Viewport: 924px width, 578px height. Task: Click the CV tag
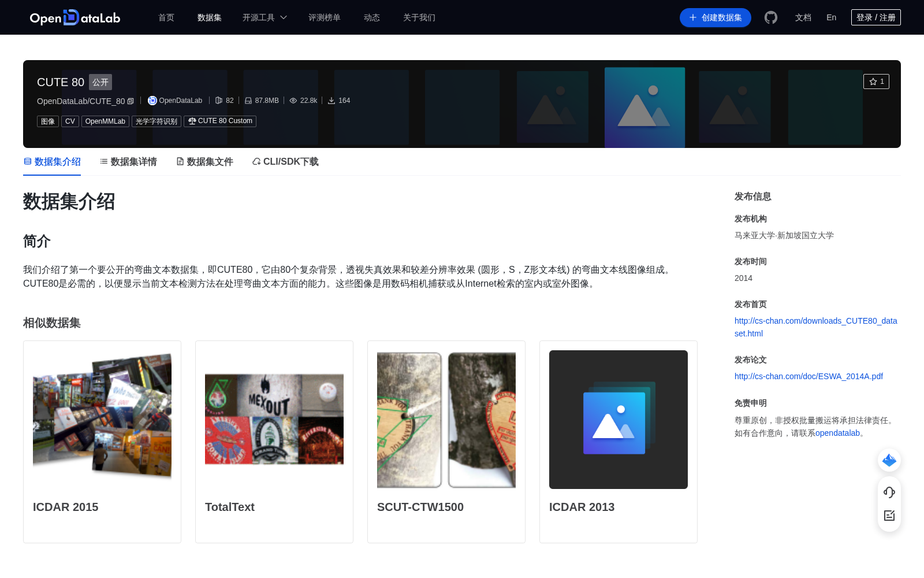(70, 121)
